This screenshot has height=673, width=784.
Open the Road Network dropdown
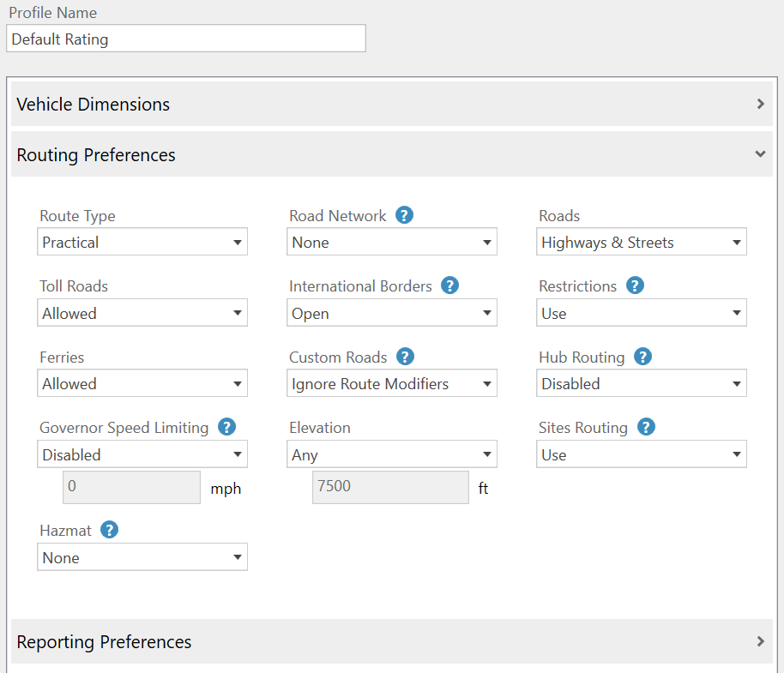click(392, 242)
